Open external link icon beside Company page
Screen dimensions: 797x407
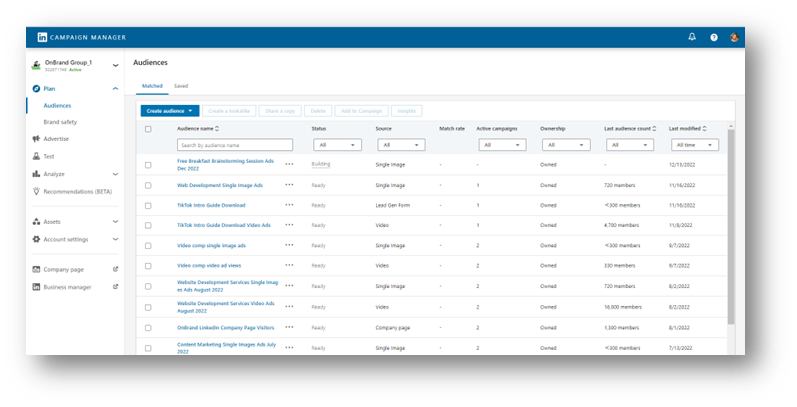coord(115,269)
